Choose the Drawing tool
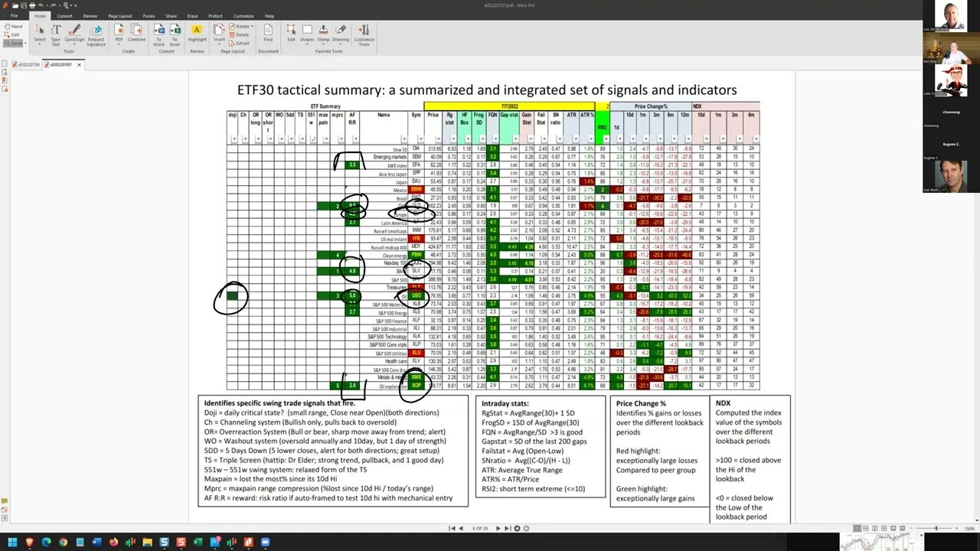The width and height of the screenshot is (980, 551). click(x=341, y=33)
